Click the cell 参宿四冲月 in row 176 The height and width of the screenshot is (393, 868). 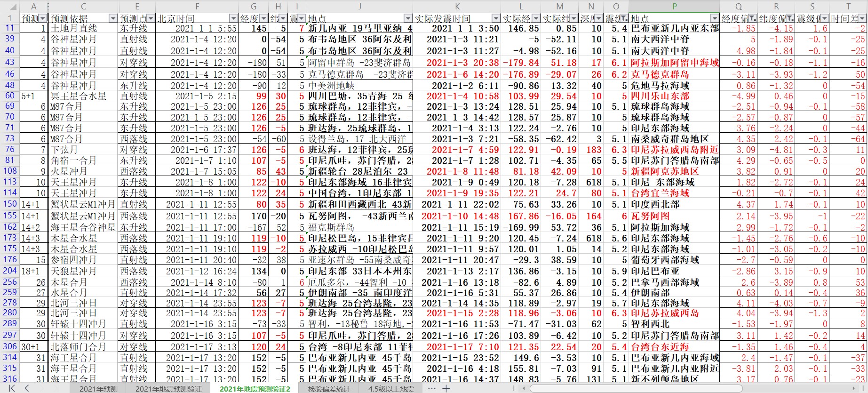pos(83,260)
